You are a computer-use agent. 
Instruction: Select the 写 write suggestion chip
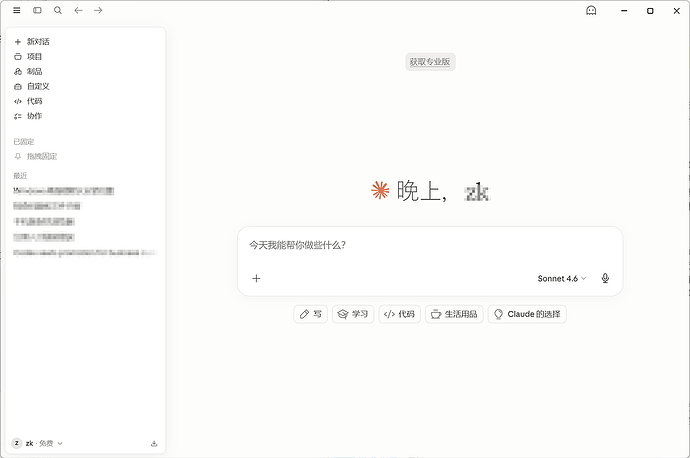coord(310,314)
